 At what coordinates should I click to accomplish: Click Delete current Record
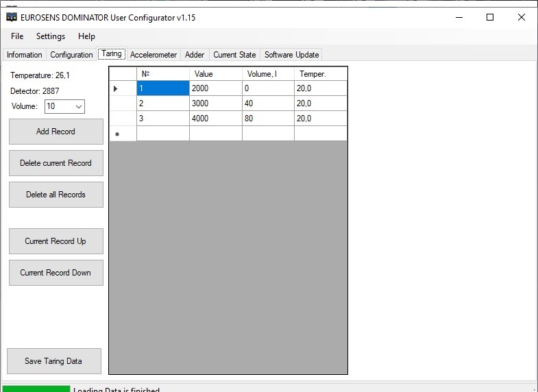[x=56, y=163]
